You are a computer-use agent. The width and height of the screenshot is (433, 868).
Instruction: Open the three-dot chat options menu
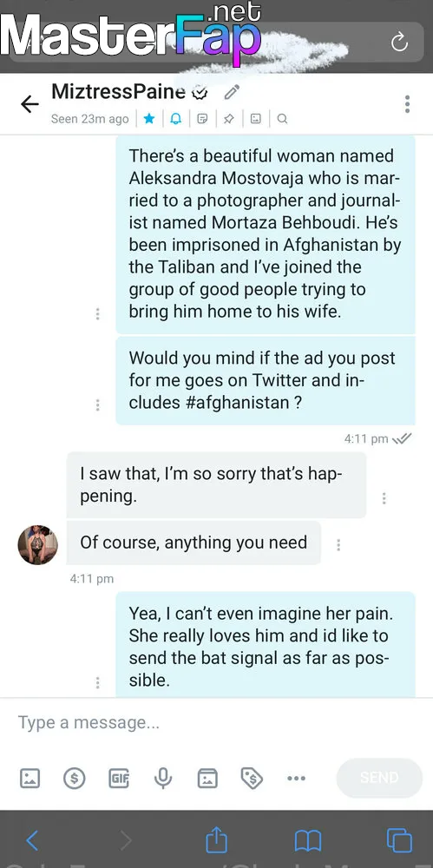point(407,104)
